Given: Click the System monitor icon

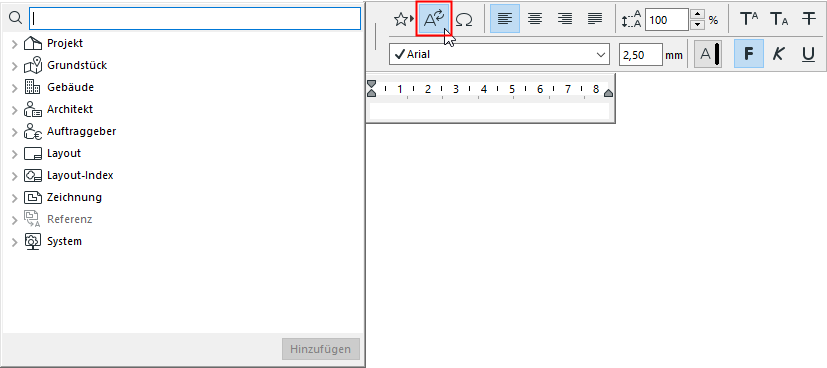Looking at the screenshot, I should pos(33,241).
